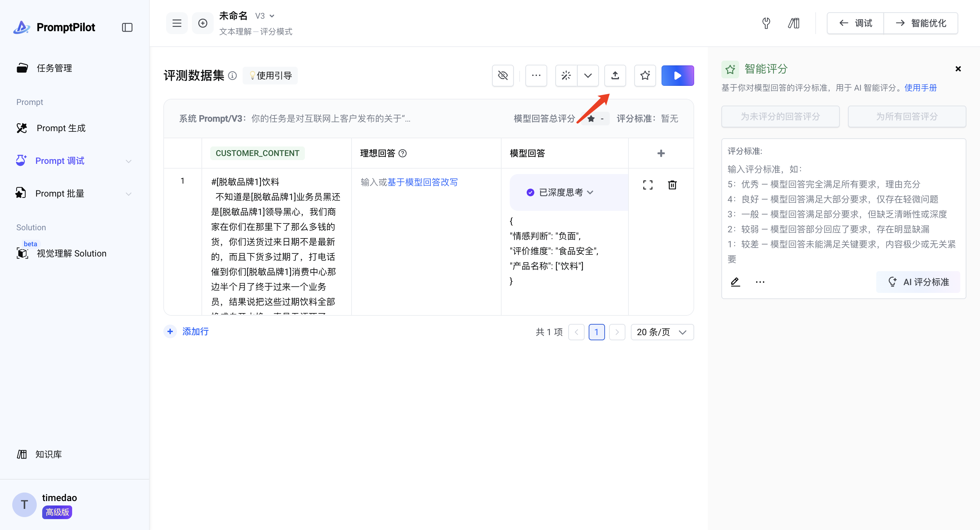The height and width of the screenshot is (530, 980).
Task: Expand row 1 to fullscreen view
Action: (x=648, y=185)
